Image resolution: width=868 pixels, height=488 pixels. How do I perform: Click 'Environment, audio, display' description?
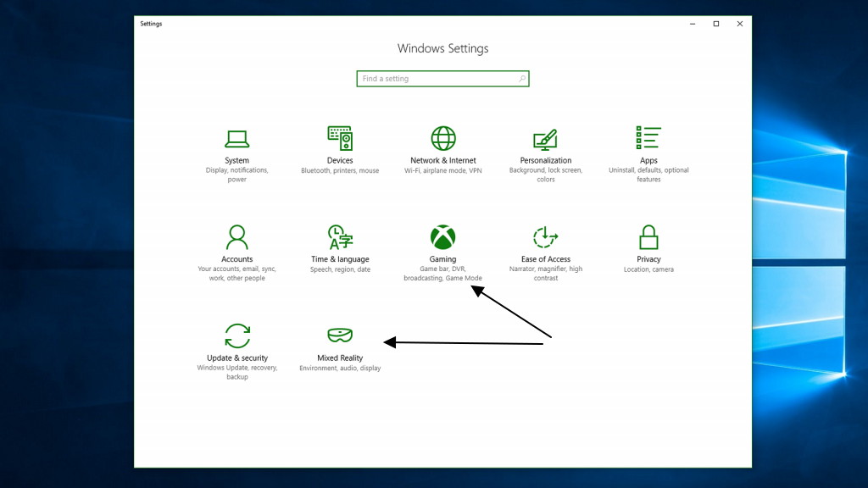click(x=340, y=368)
